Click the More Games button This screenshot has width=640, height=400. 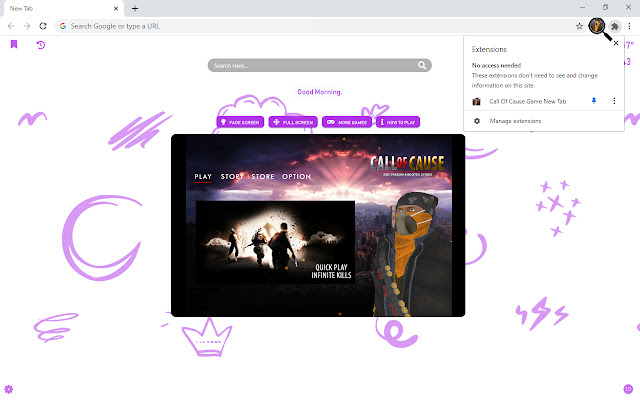[347, 122]
